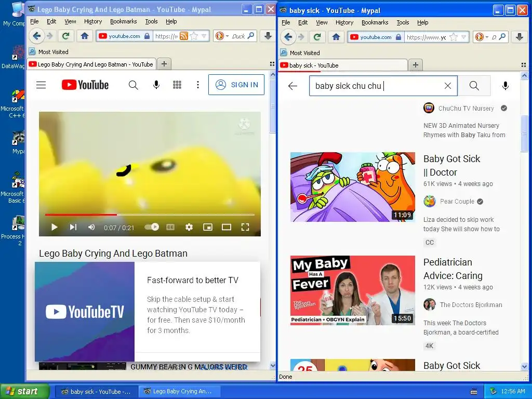Image resolution: width=532 pixels, height=399 pixels.
Task: Open YouTube hamburger menu in left window
Action: click(x=41, y=85)
